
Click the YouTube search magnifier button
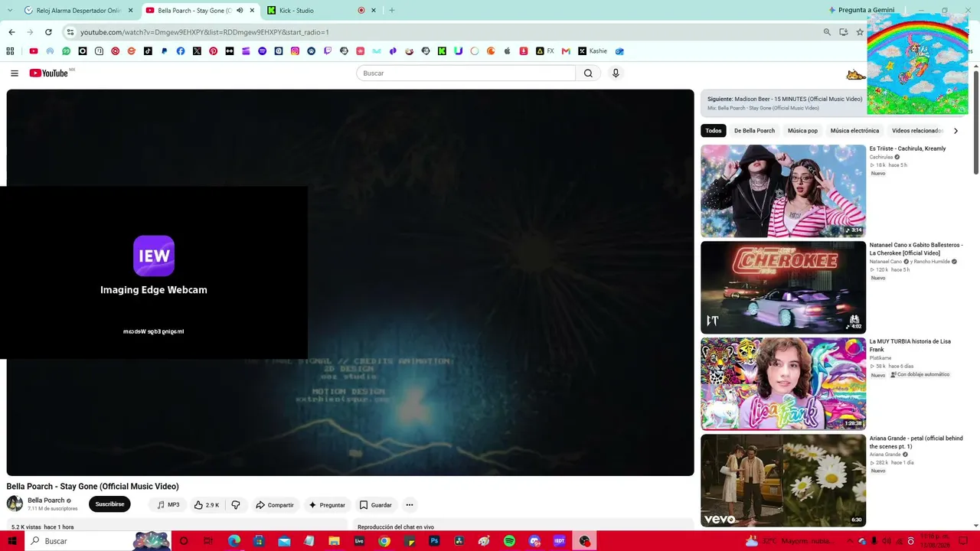588,73
